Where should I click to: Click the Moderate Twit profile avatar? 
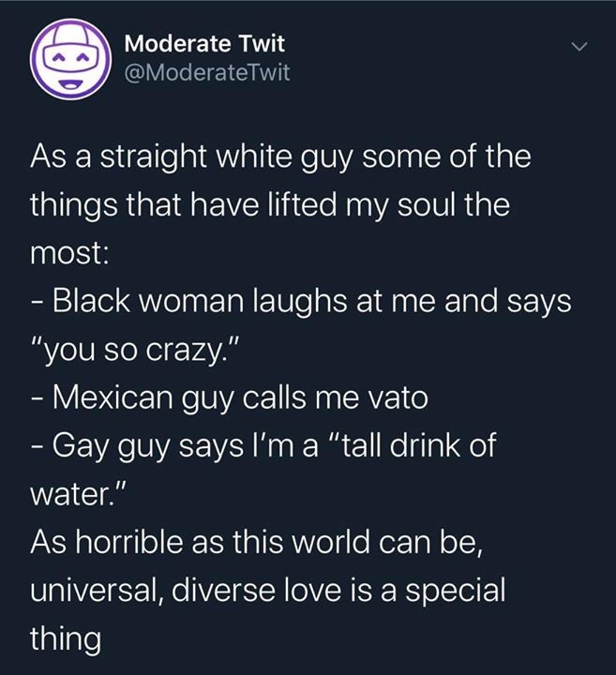[x=70, y=60]
